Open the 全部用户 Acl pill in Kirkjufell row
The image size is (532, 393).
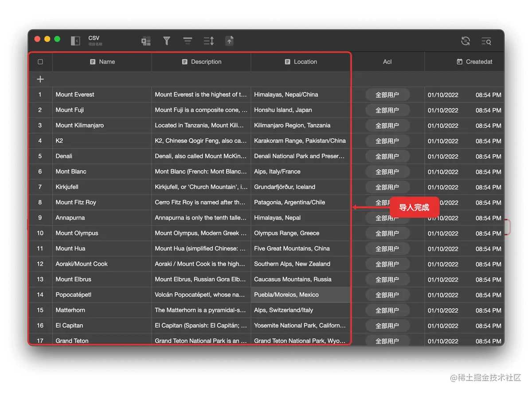(x=387, y=187)
